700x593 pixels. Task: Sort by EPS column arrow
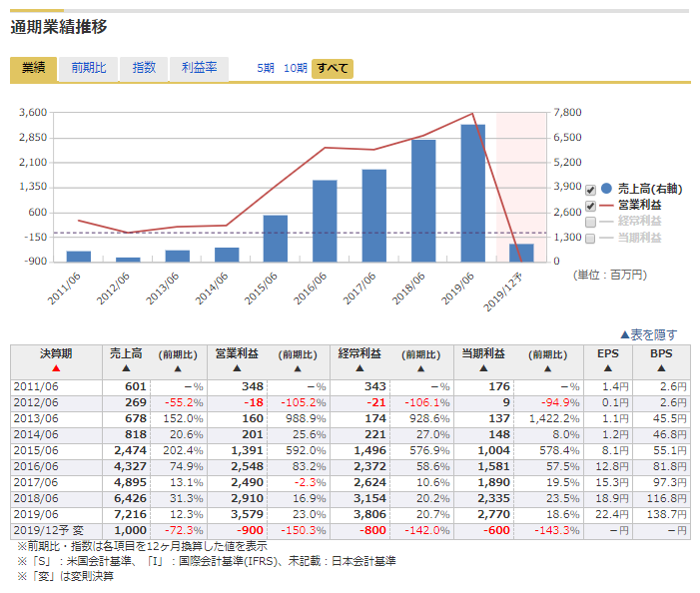pos(607,368)
